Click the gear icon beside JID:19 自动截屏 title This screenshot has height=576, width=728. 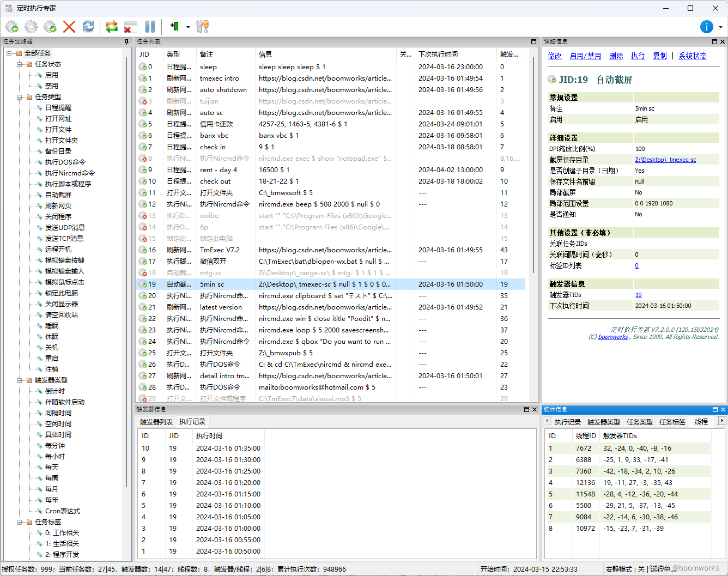pos(552,80)
